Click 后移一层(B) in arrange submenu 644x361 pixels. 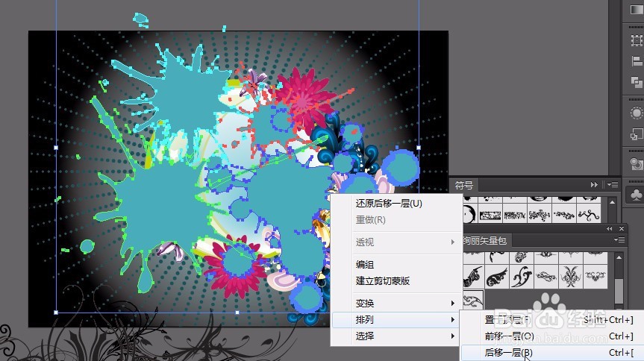tap(551, 352)
